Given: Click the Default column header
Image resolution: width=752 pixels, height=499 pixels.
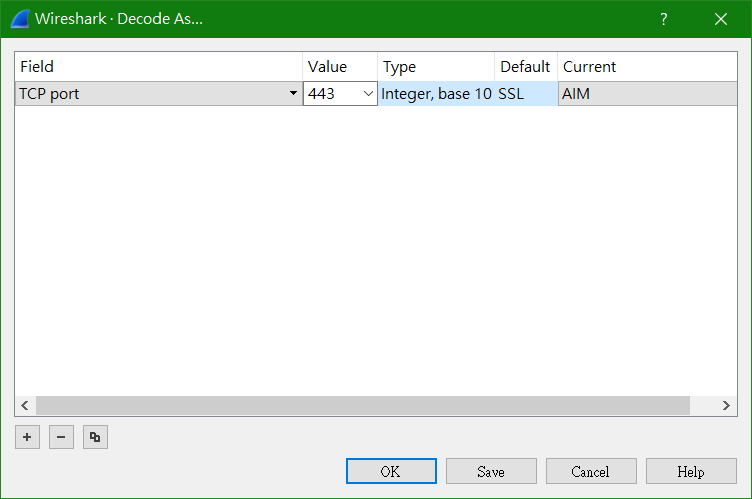Looking at the screenshot, I should click(x=526, y=67).
